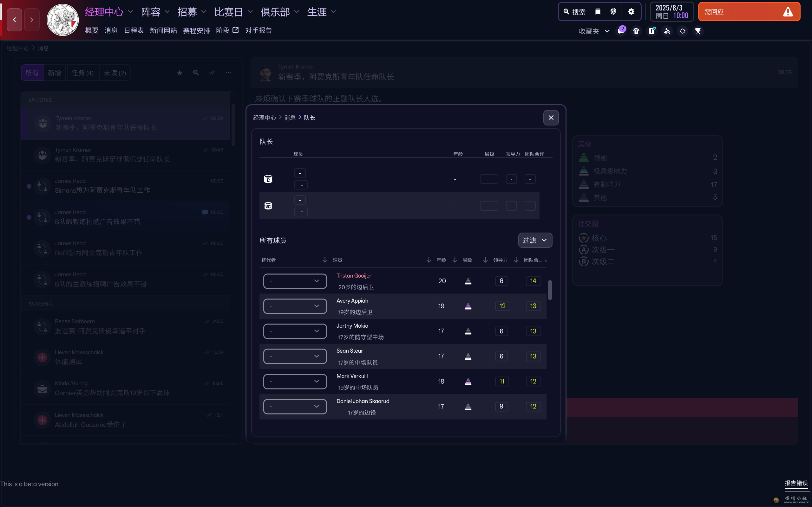812x507 pixels.
Task: Open the trophy competitions shortcut
Action: [698, 31]
